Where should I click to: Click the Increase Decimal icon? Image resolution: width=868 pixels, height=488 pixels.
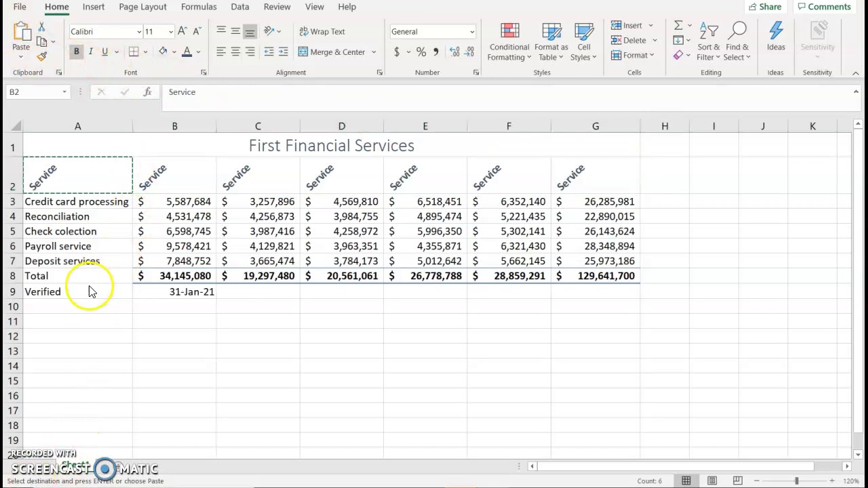454,52
